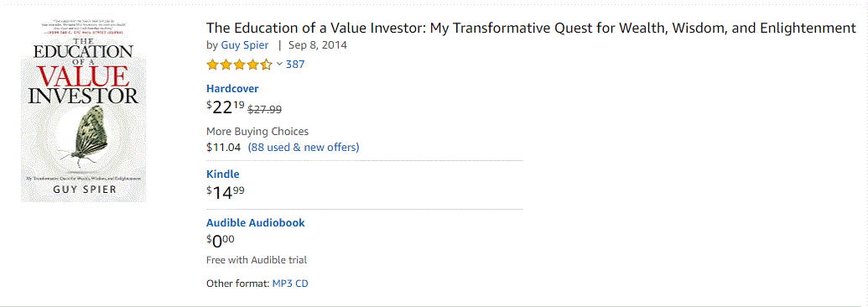Click the $0.00 Audible price
The image size is (868, 307).
(x=221, y=241)
